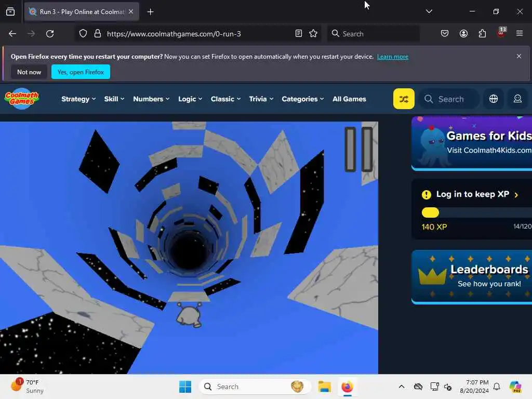
Task: Open Firefox View tab icon
Action: pos(10,12)
